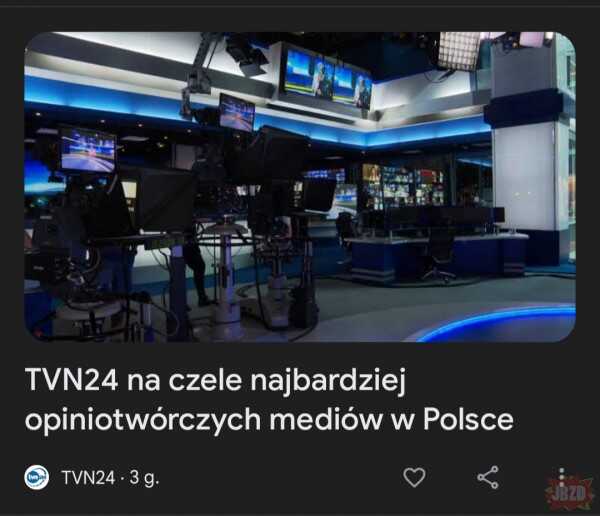Click headline line 'opiniotwórczych mediów w Polsce'
Image resolution: width=600 pixels, height=516 pixels.
coord(269,420)
